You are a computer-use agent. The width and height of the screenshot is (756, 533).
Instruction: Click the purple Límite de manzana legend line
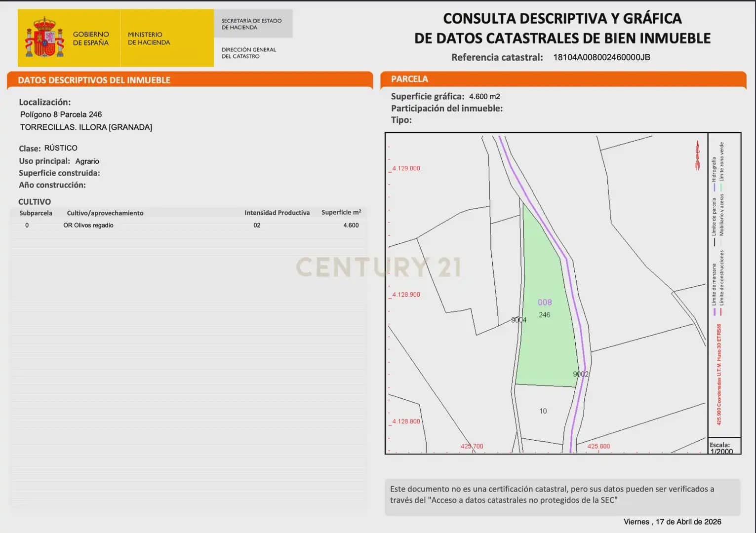click(x=714, y=312)
